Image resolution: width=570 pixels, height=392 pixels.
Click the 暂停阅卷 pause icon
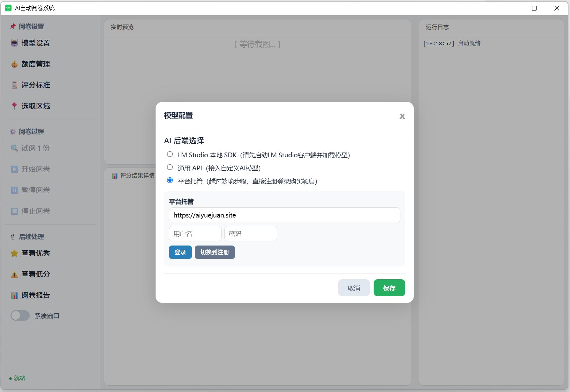[x=14, y=190]
